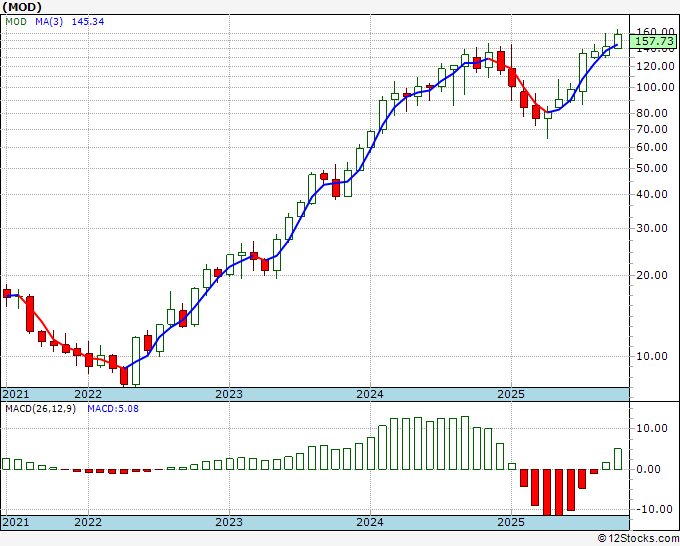Click 2023 on the price chart timeline
This screenshot has width=680, height=546.
tap(229, 394)
